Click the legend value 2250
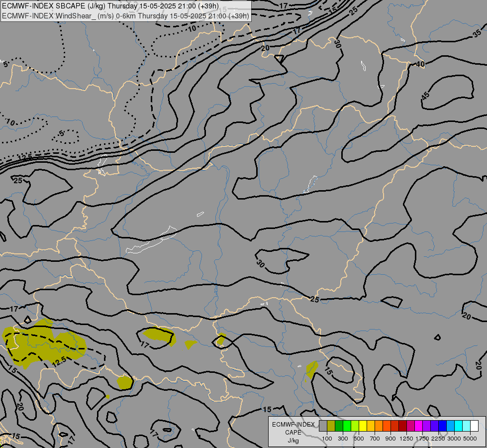This screenshot has width=487, height=448. (x=438, y=439)
